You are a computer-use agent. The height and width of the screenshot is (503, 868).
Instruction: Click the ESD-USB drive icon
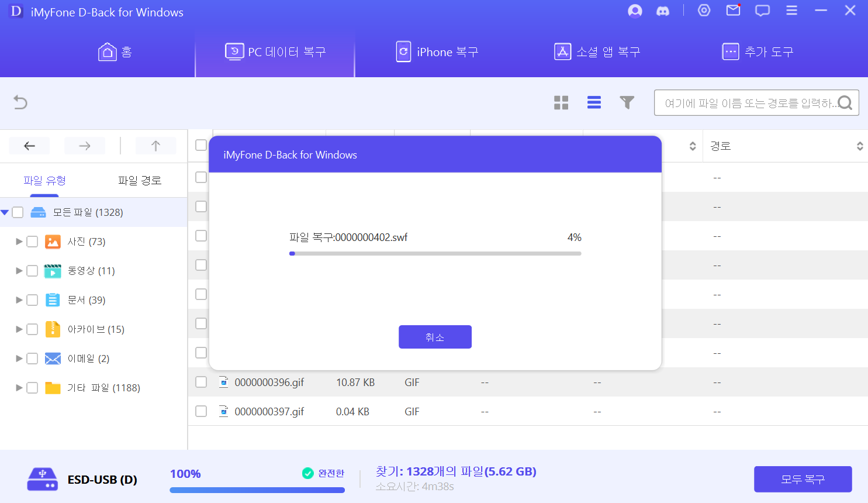(42, 480)
